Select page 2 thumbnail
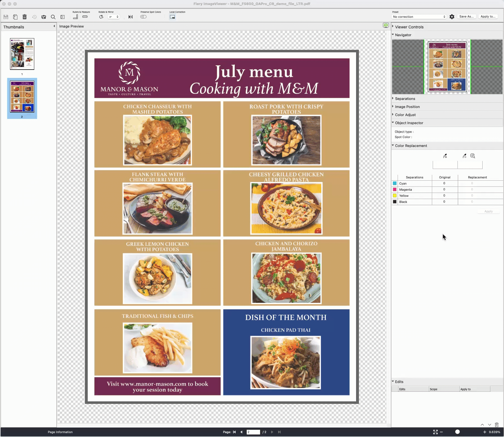Viewport: 504px width, 437px height. click(22, 97)
